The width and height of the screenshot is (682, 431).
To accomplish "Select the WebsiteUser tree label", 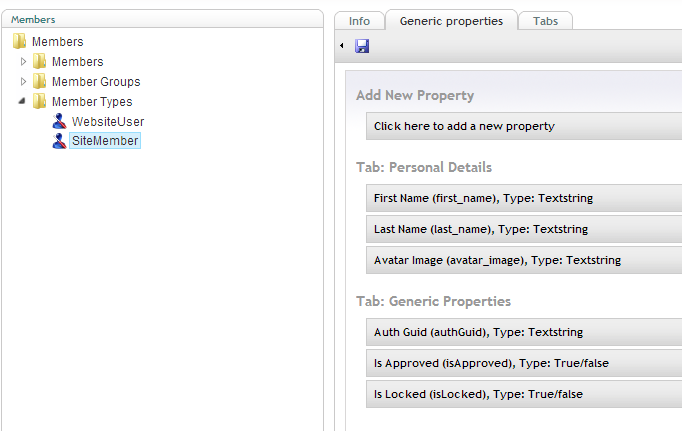I will pos(108,121).
